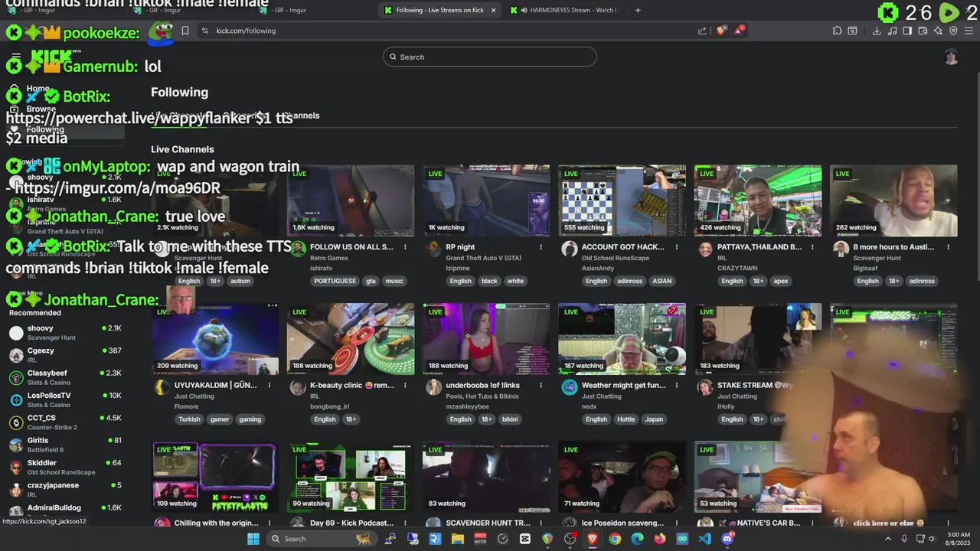This screenshot has height=551, width=980.
Task: Open Firefox from taskbar
Action: 660,539
